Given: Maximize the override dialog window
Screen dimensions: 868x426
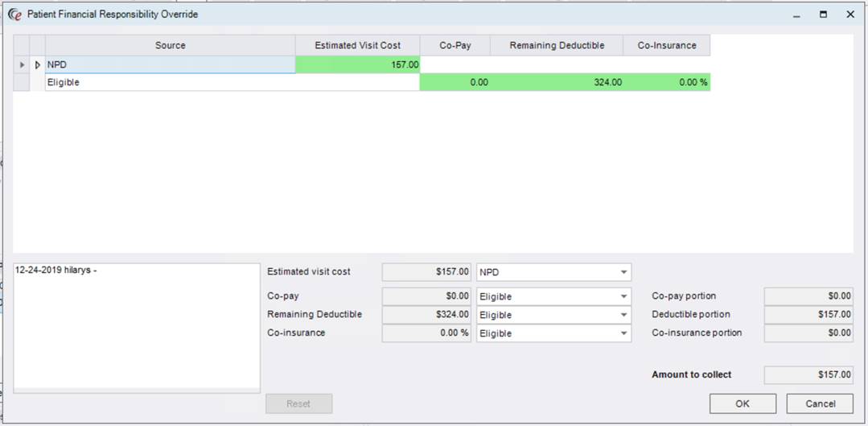Looking at the screenshot, I should (823, 14).
